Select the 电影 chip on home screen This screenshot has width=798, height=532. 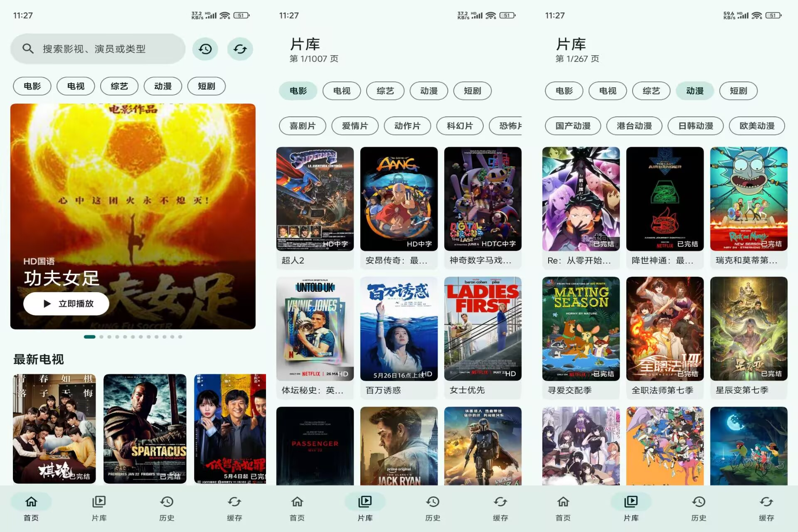coord(32,86)
